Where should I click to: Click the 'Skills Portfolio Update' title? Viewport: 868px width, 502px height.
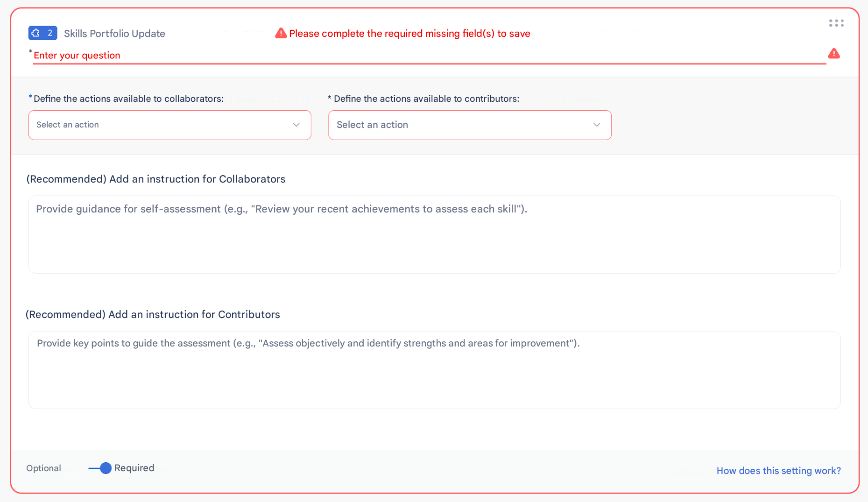click(114, 34)
